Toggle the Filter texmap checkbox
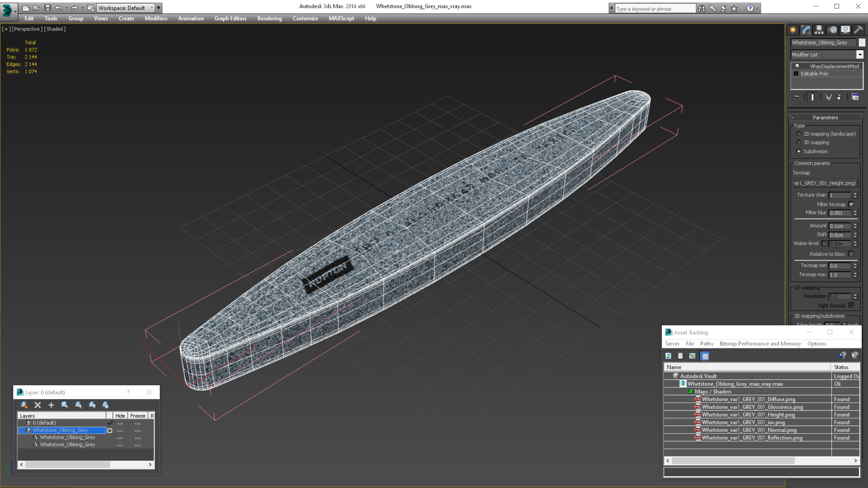 pyautogui.click(x=851, y=204)
